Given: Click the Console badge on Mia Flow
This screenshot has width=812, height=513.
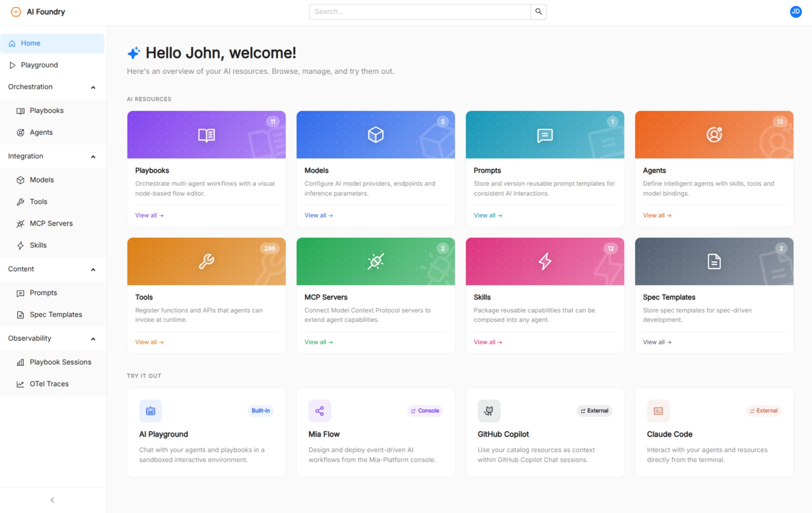Looking at the screenshot, I should (425, 410).
